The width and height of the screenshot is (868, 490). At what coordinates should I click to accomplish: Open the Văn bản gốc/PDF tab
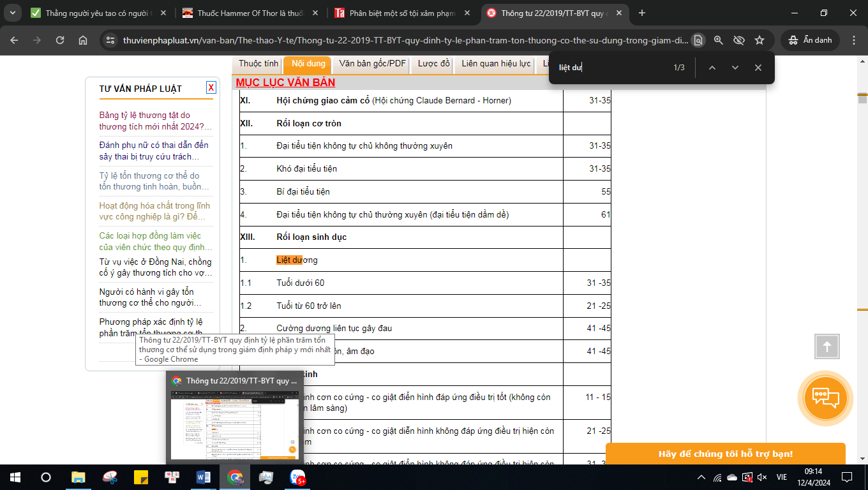point(373,64)
